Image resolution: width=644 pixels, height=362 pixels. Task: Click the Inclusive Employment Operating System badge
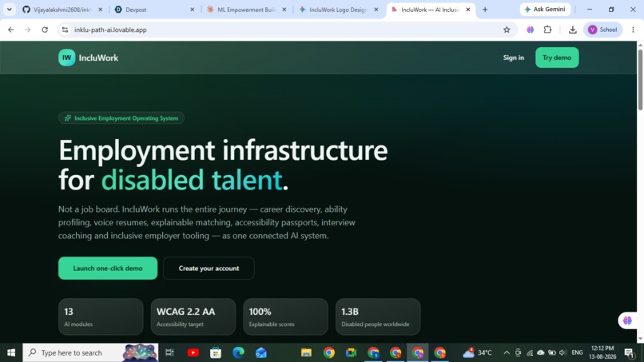click(x=121, y=118)
